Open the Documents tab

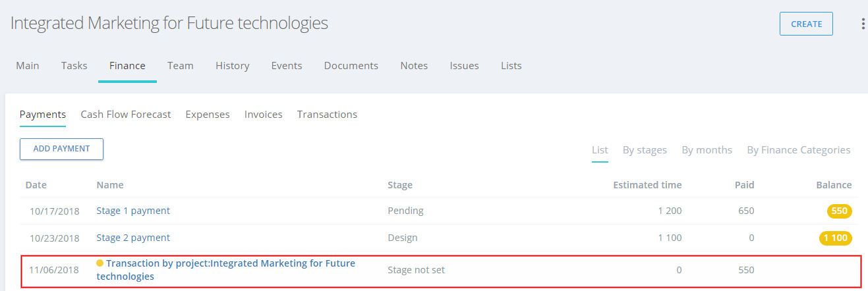click(351, 66)
